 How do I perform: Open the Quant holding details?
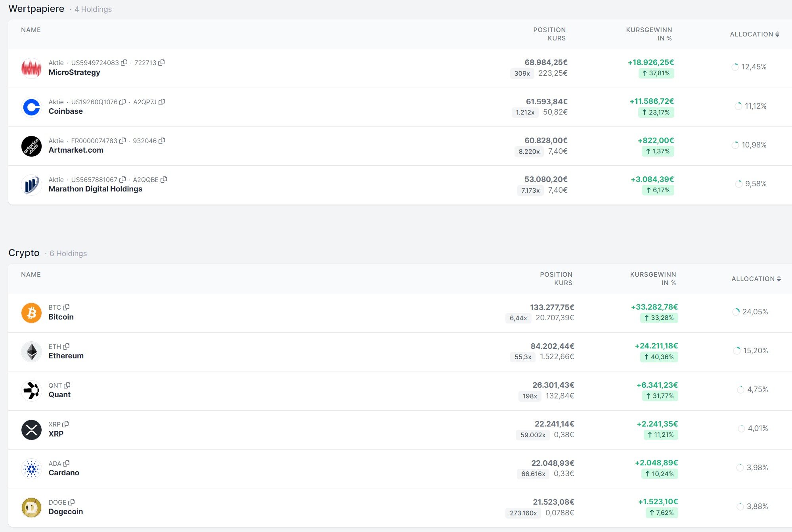[x=59, y=395]
